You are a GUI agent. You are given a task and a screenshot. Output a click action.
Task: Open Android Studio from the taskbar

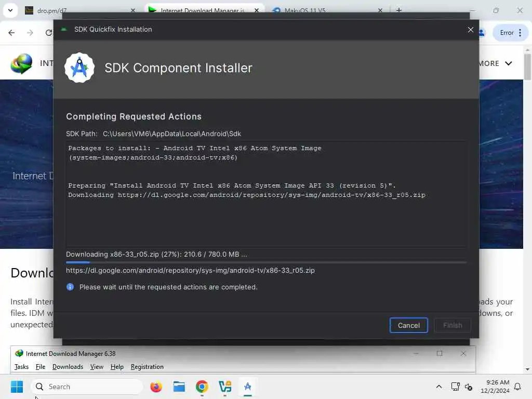(248, 387)
